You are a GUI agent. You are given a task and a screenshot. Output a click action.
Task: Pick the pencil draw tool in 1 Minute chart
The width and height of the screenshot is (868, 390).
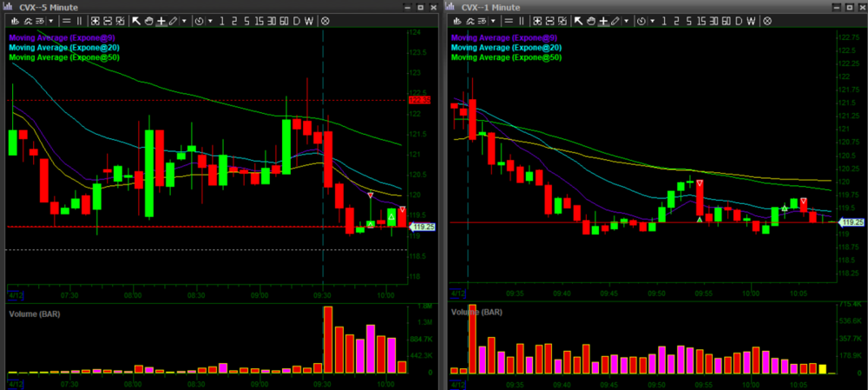pyautogui.click(x=616, y=20)
